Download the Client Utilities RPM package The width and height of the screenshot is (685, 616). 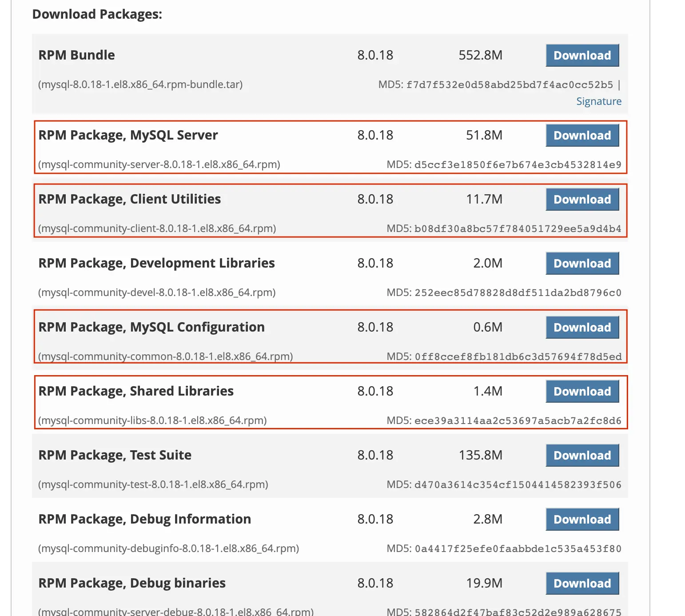pyautogui.click(x=582, y=200)
